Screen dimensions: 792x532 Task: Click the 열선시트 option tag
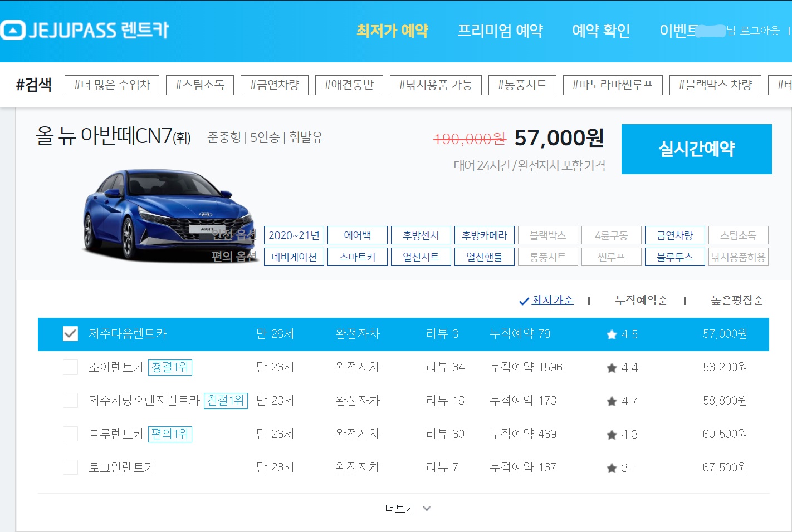(x=421, y=257)
